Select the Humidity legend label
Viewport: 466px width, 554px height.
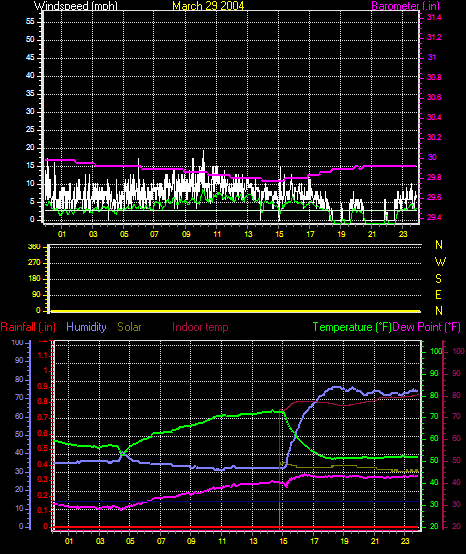tap(86, 327)
